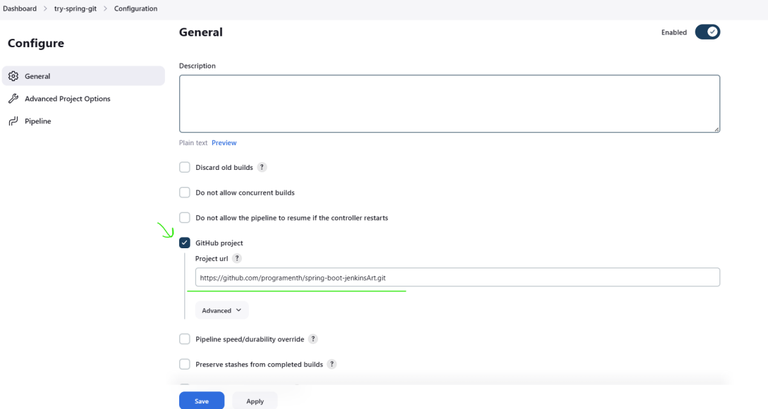Screen dimensions: 768x409
Task: Check Do not allow concurrent builds
Action: 185,192
